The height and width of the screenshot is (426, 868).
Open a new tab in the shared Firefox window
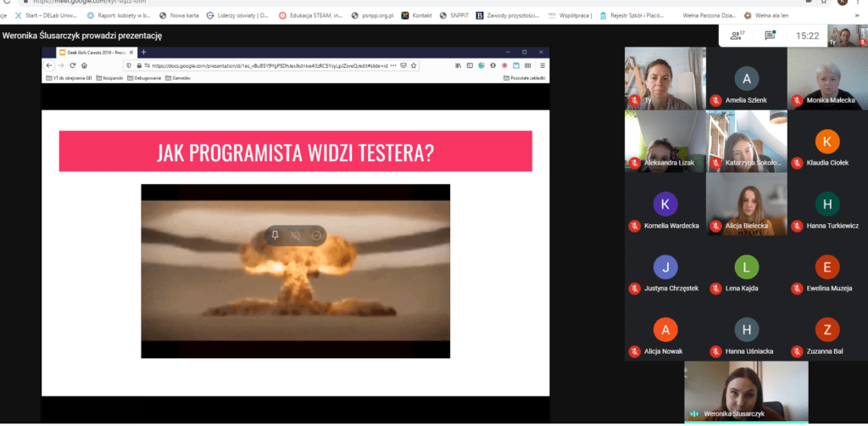143,52
